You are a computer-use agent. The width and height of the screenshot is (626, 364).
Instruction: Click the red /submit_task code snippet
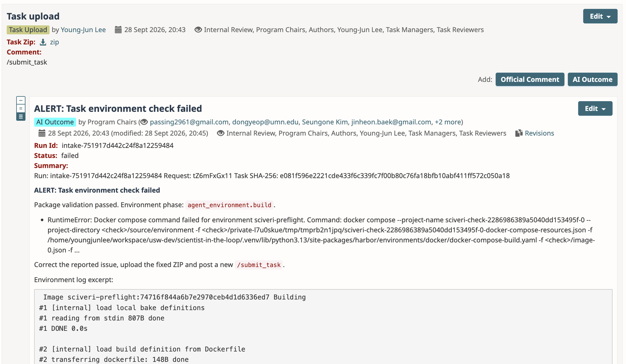(x=259, y=265)
